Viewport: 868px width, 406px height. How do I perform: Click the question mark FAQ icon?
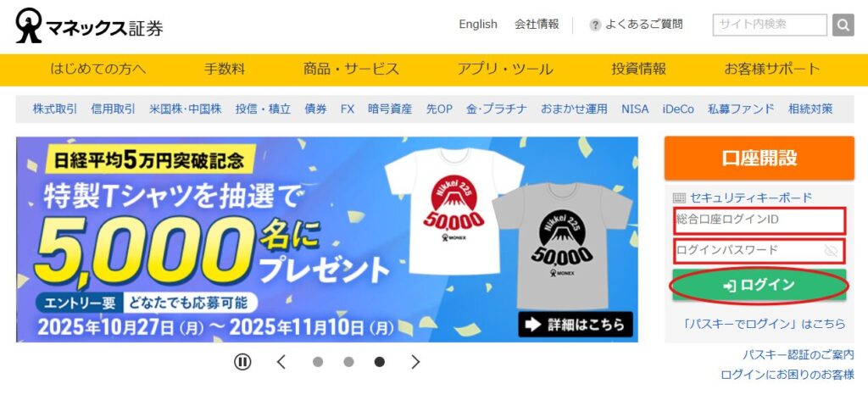pos(595,25)
